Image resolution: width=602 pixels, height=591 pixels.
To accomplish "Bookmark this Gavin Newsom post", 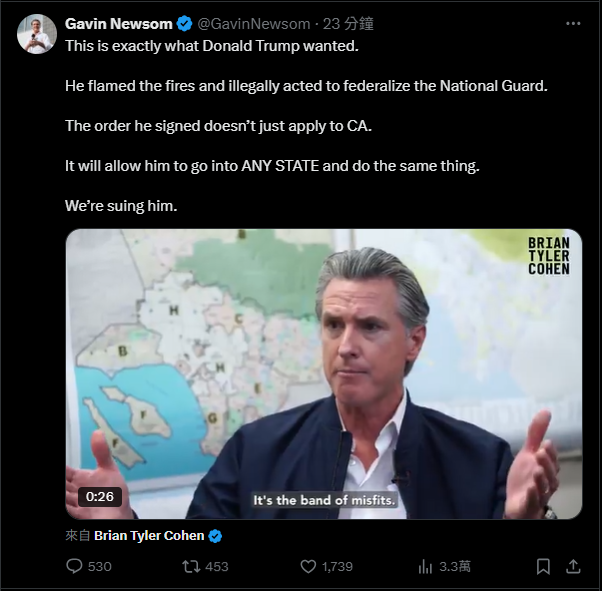I will click(543, 566).
